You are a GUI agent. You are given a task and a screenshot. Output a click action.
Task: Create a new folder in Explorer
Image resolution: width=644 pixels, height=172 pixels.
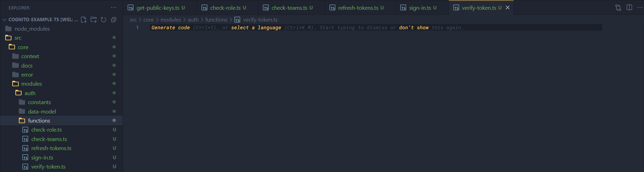[93, 20]
